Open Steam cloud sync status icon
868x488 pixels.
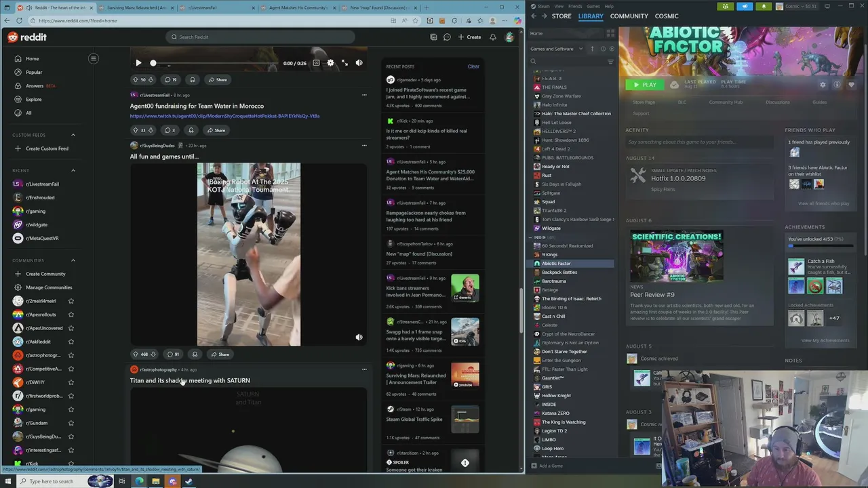tap(674, 85)
